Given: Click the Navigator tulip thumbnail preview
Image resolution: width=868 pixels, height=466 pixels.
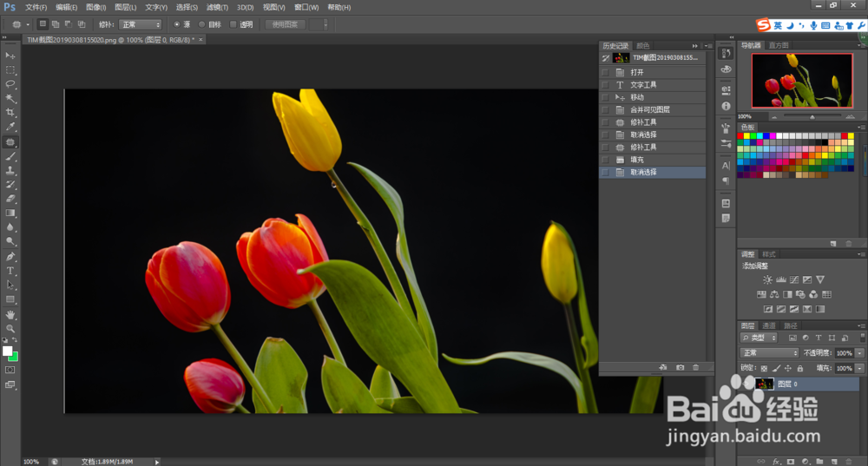Looking at the screenshot, I should point(801,80).
